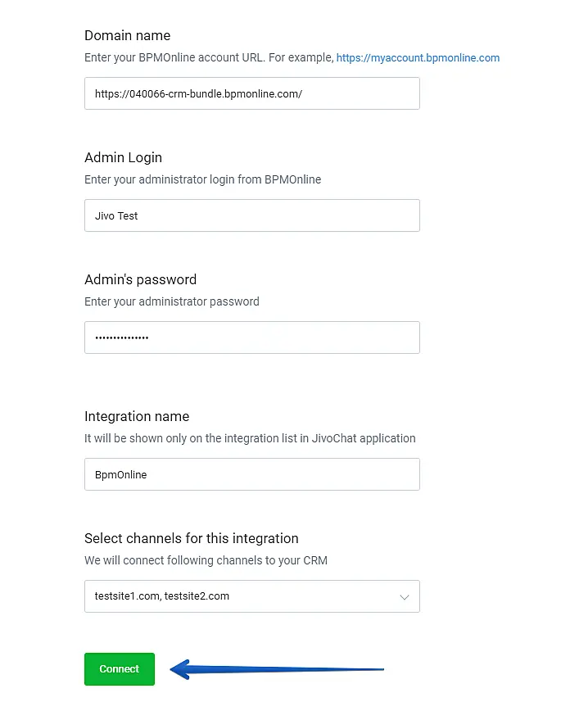588x711 pixels.
Task: Click the "Enter your administrator login" hint text
Action: click(202, 179)
